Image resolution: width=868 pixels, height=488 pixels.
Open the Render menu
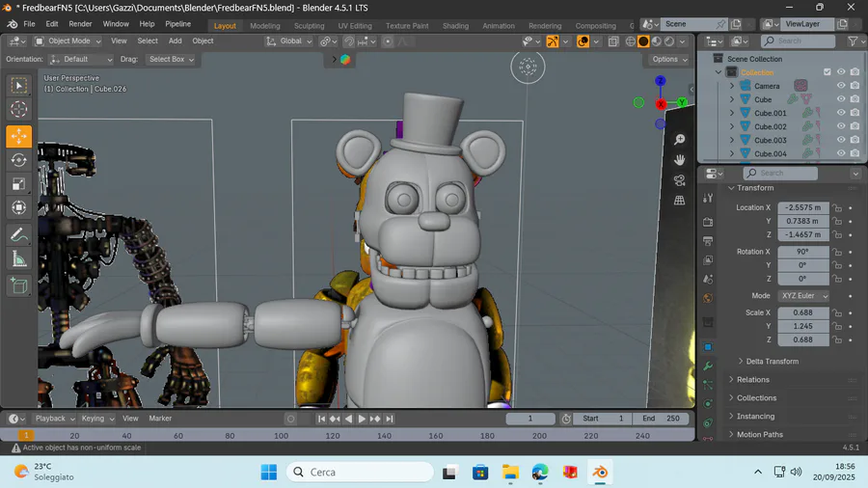pos(80,24)
